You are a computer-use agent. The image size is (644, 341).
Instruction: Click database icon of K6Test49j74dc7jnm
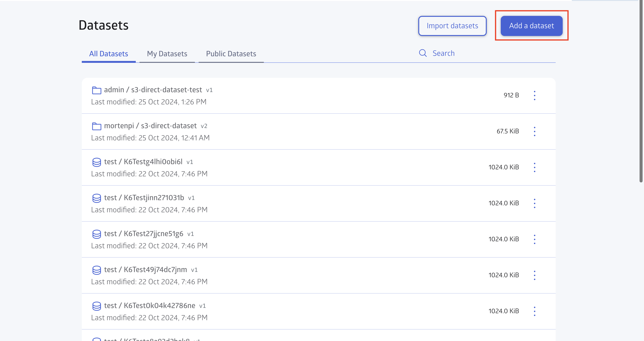point(97,270)
